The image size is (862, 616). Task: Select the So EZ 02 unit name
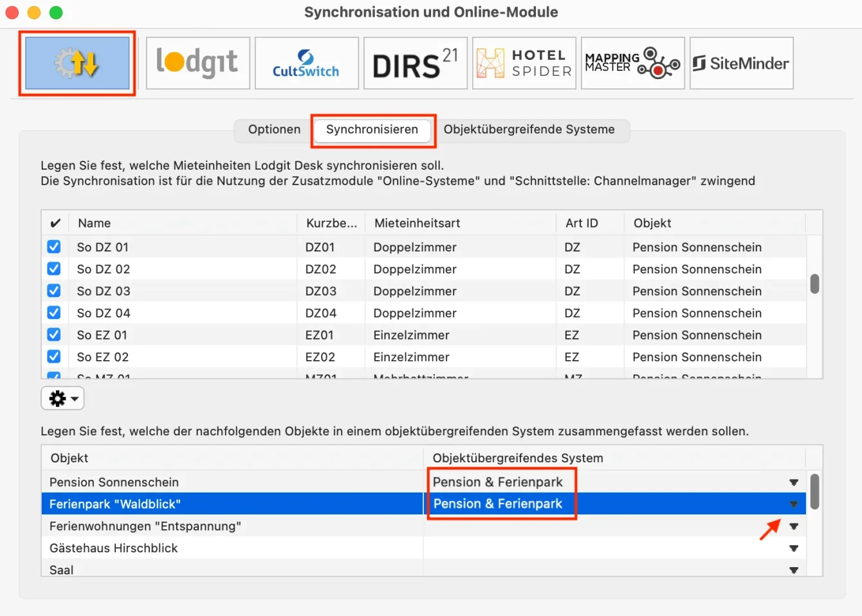(x=103, y=356)
